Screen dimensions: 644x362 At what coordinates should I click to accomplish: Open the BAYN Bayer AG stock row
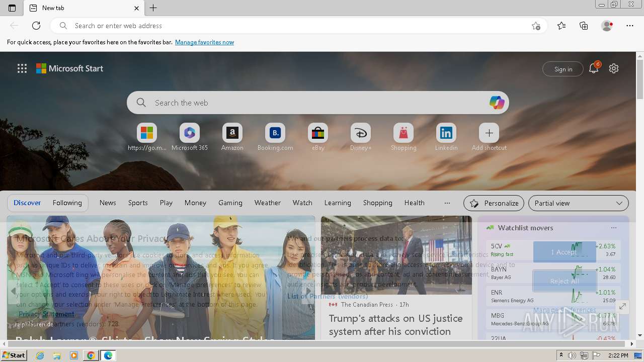pos(553,273)
